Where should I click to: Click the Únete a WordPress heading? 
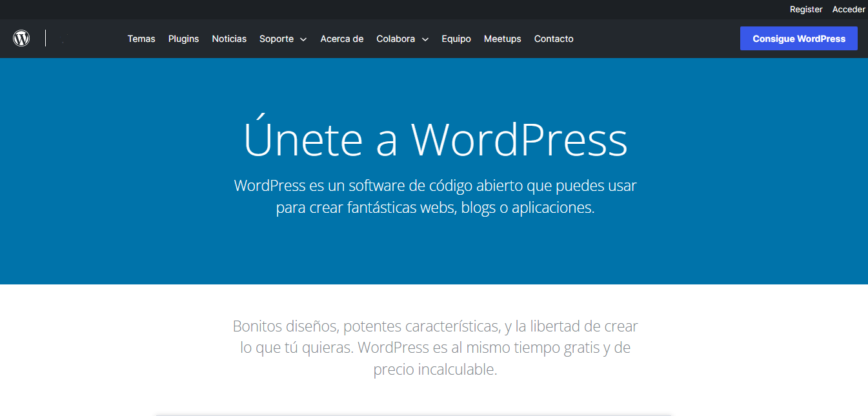coord(435,137)
